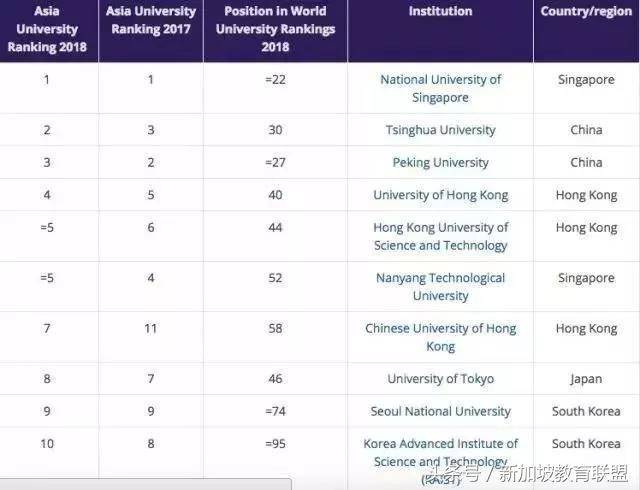Open the Nanyang Technological University link
Viewport: 640px width, 490px height.
[440, 286]
